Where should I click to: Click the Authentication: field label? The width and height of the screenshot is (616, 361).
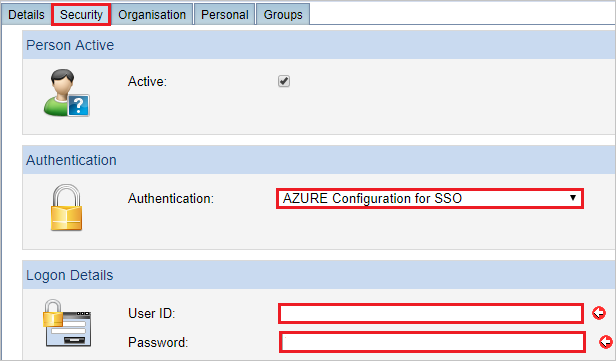[171, 198]
